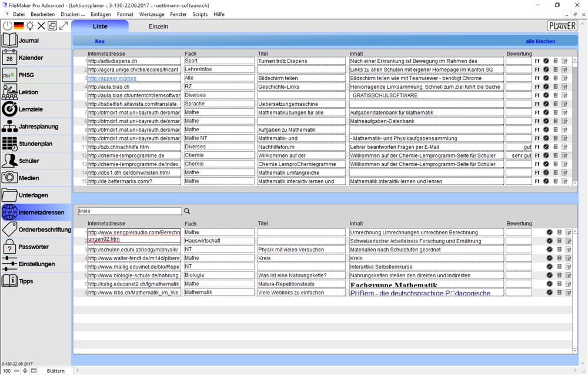Click the magnifier icon next to 'kreis' search
This screenshot has width=588, height=375.
[187, 211]
